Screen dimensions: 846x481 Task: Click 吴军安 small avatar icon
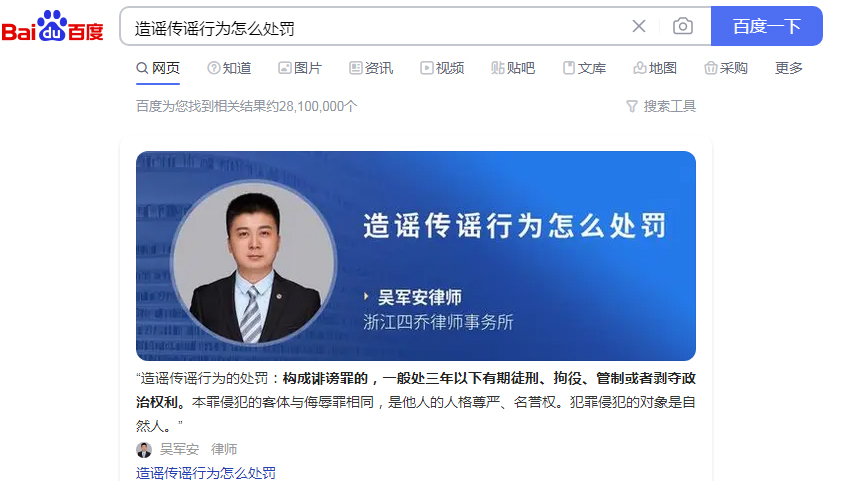click(x=144, y=449)
